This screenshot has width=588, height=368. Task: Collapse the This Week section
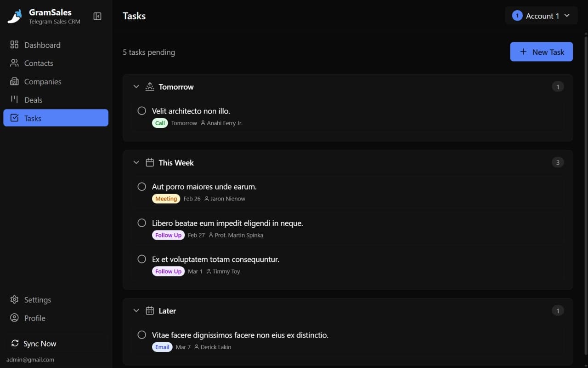tap(136, 162)
